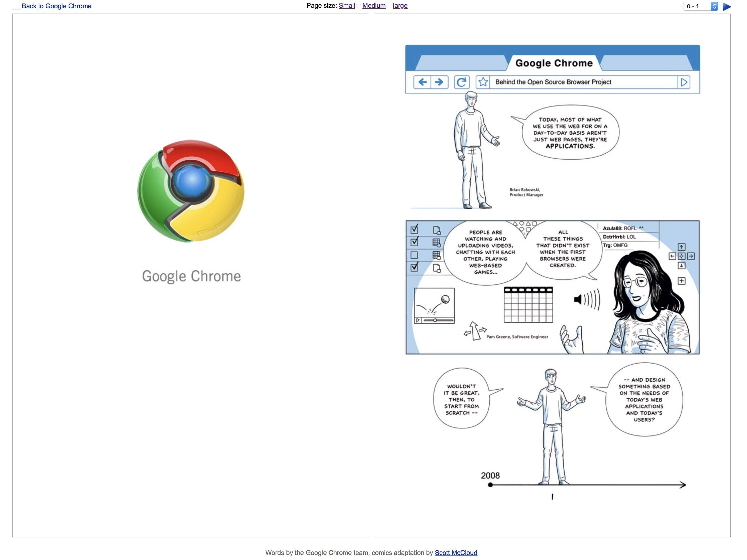
Task: Click the reload icon in comic toolbar
Action: pos(462,82)
